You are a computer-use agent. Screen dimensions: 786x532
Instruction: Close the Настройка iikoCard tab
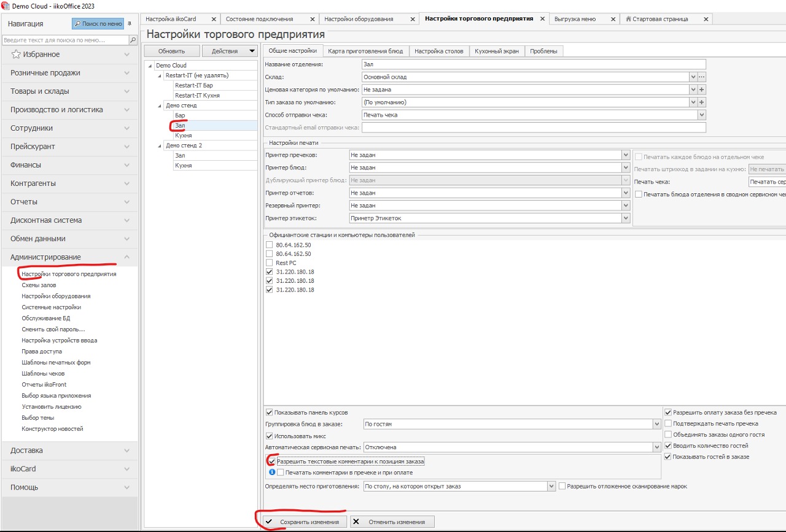[213, 19]
